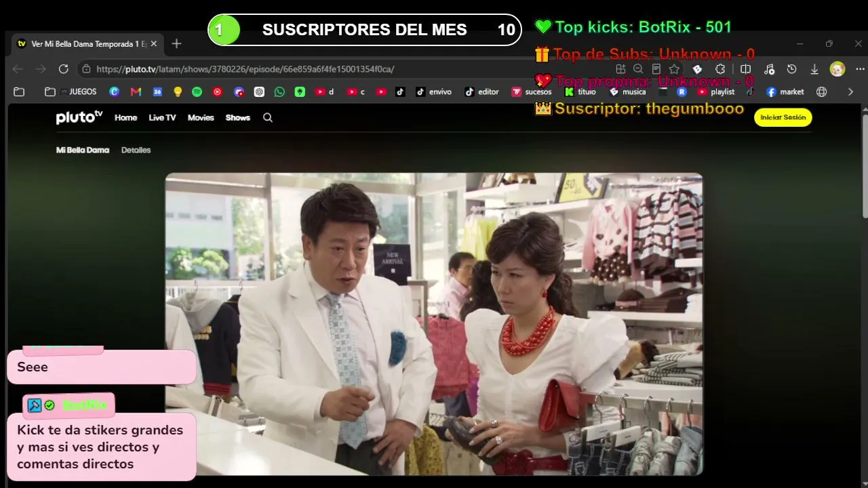Viewport: 868px width, 488px height.
Task: Toggle split screen view in browser
Action: 745,69
